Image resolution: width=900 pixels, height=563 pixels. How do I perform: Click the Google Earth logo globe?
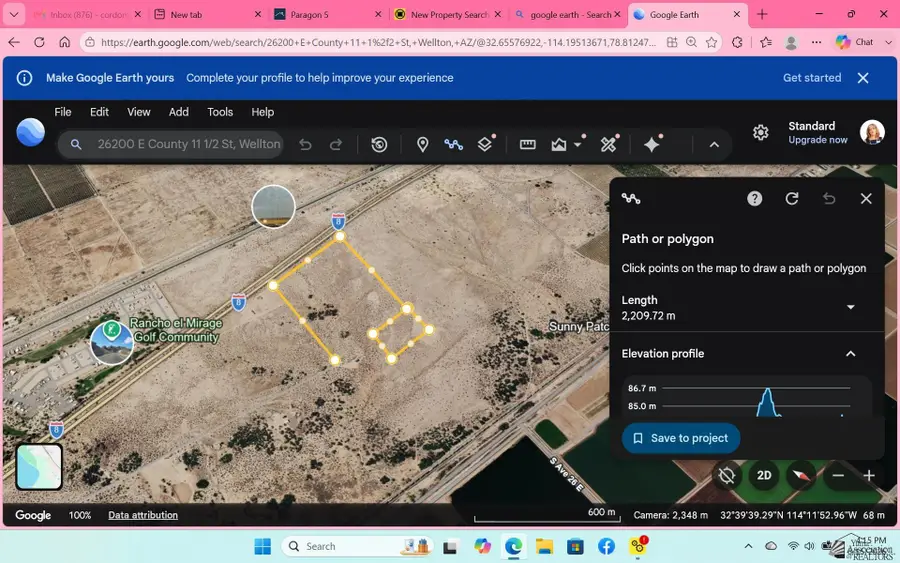pos(30,132)
